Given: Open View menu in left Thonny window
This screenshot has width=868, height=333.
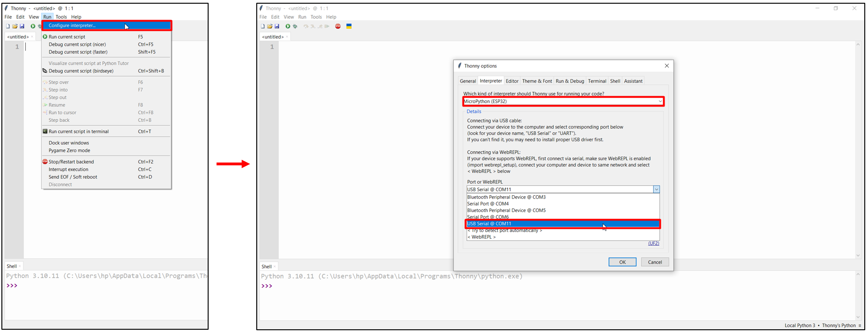Looking at the screenshot, I should point(34,17).
